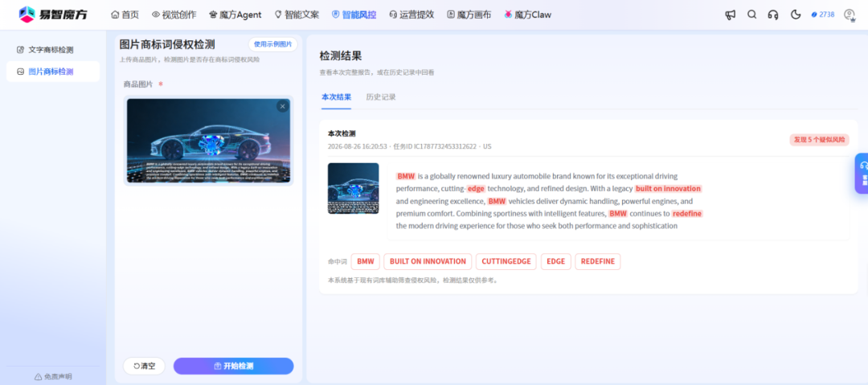Click the uploaded car product image preview
This screenshot has height=385, width=868.
208,141
